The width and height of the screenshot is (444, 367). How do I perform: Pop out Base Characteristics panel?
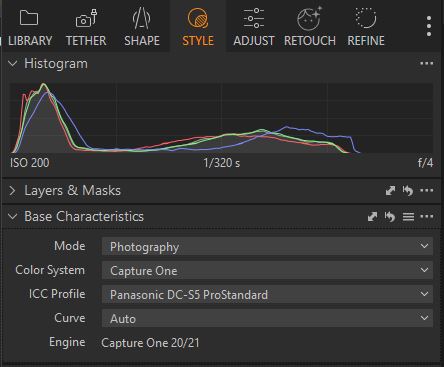coord(372,217)
